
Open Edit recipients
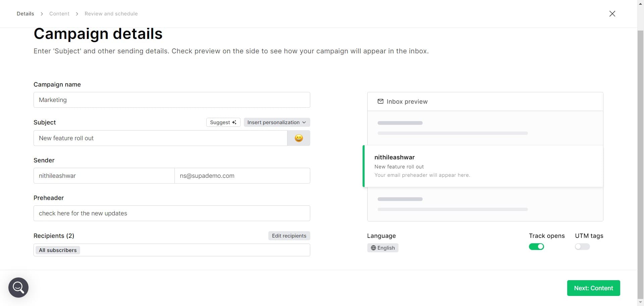click(289, 236)
